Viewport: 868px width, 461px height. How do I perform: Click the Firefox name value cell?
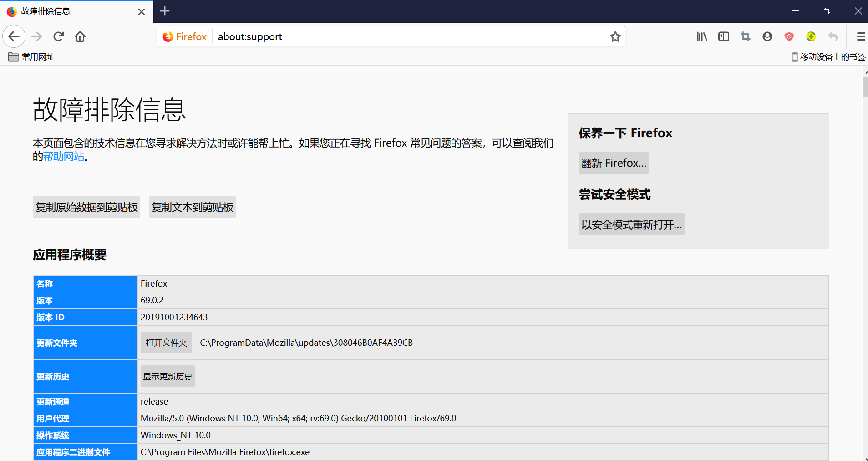pos(482,283)
